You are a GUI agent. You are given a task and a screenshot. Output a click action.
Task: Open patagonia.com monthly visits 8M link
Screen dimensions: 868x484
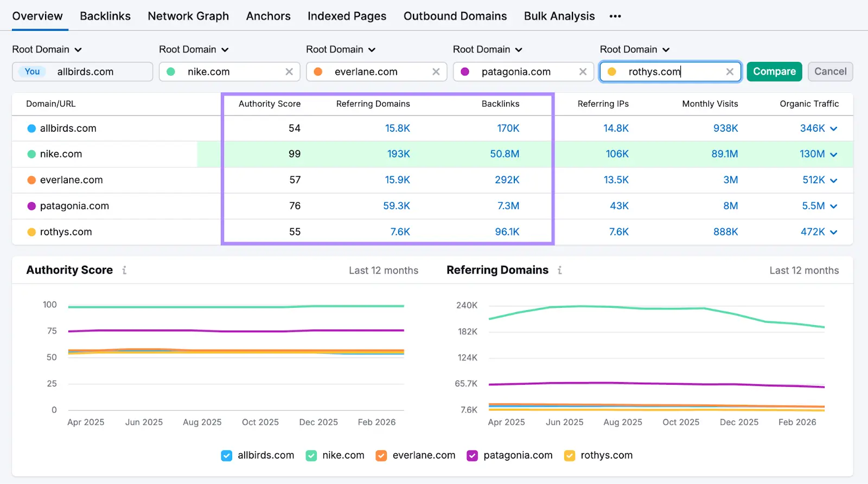tap(731, 206)
